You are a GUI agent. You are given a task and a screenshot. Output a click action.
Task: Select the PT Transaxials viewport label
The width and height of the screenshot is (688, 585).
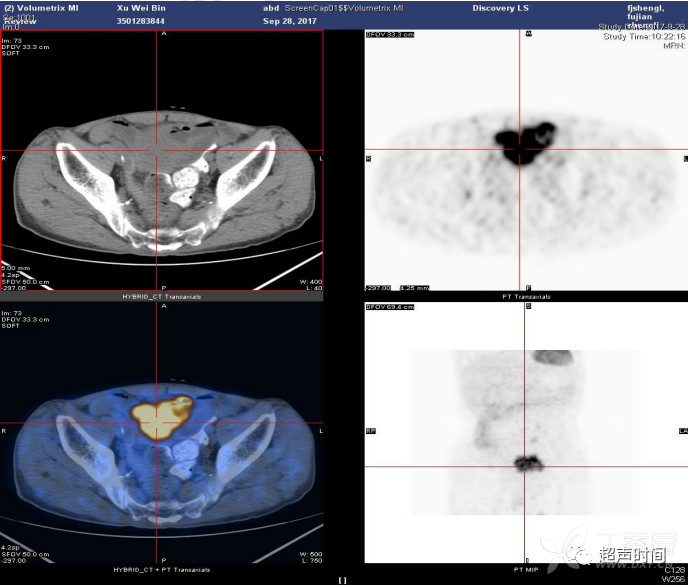click(x=526, y=297)
